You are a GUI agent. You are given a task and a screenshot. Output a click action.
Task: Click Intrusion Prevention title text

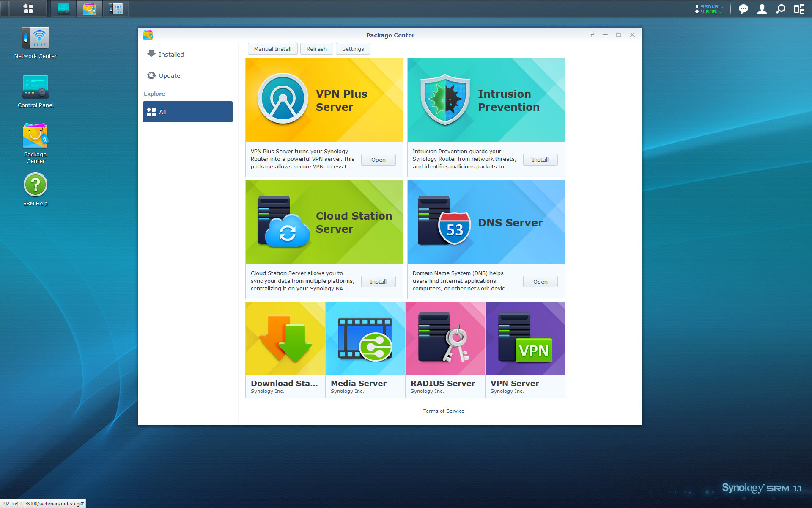click(509, 100)
